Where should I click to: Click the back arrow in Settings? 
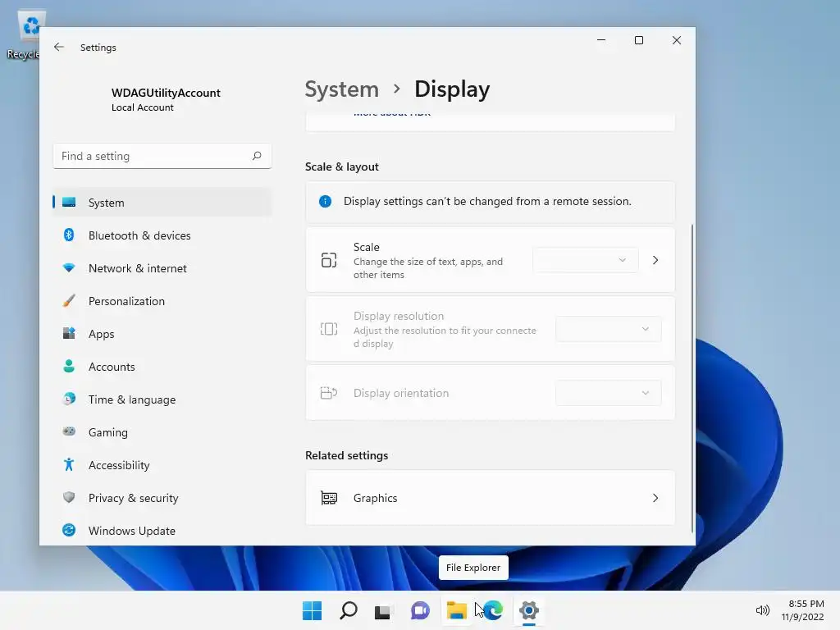pyautogui.click(x=59, y=47)
